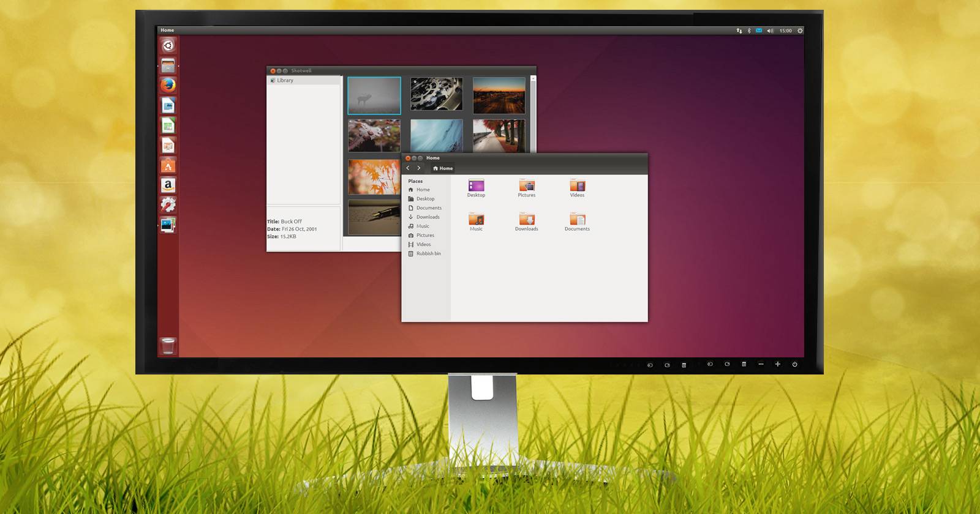Launch Firefox from the launcher
Image resolution: width=980 pixels, height=514 pixels.
(168, 85)
